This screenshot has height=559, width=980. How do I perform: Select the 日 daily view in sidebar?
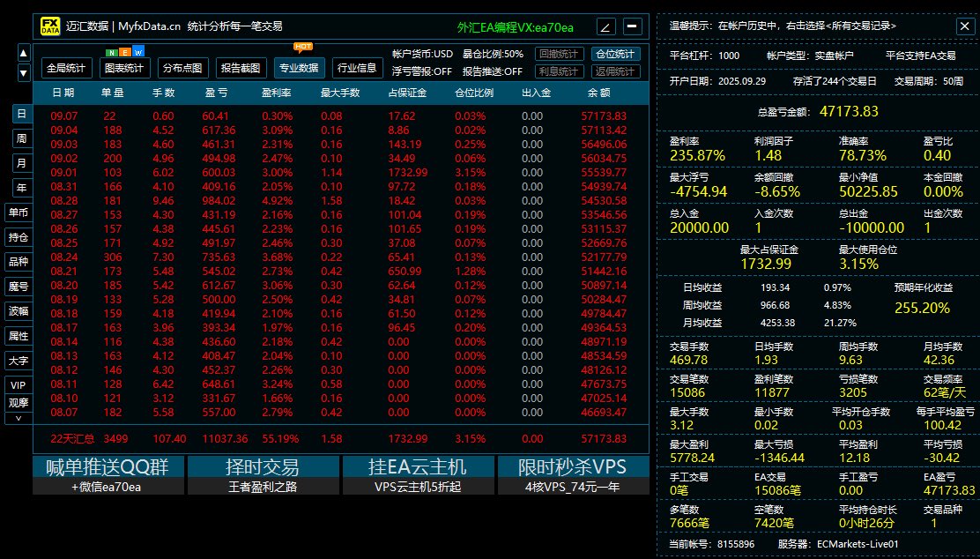coord(21,113)
